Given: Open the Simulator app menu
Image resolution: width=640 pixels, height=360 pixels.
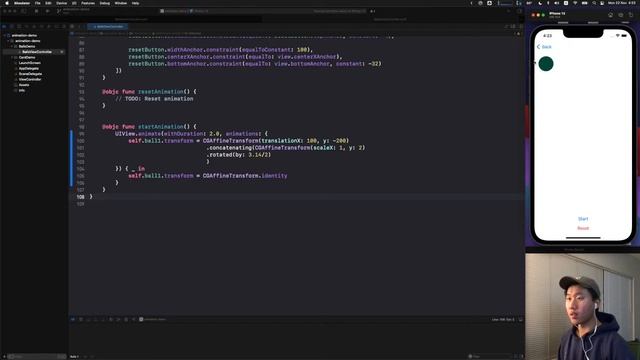Looking at the screenshot, I should (x=22, y=3).
